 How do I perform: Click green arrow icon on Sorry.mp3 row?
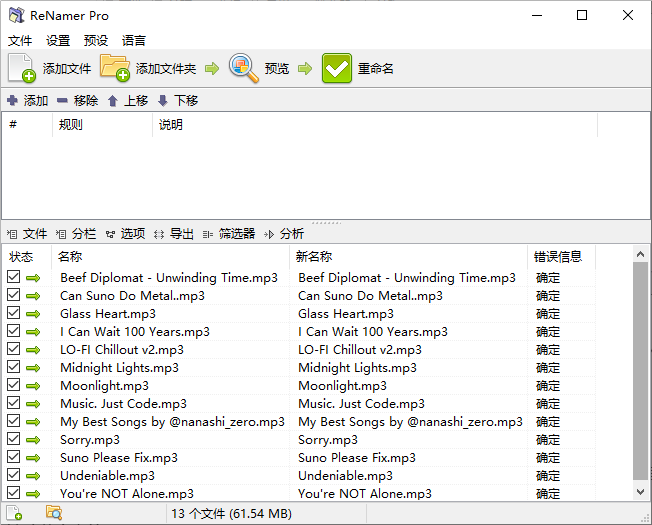pyautogui.click(x=33, y=440)
